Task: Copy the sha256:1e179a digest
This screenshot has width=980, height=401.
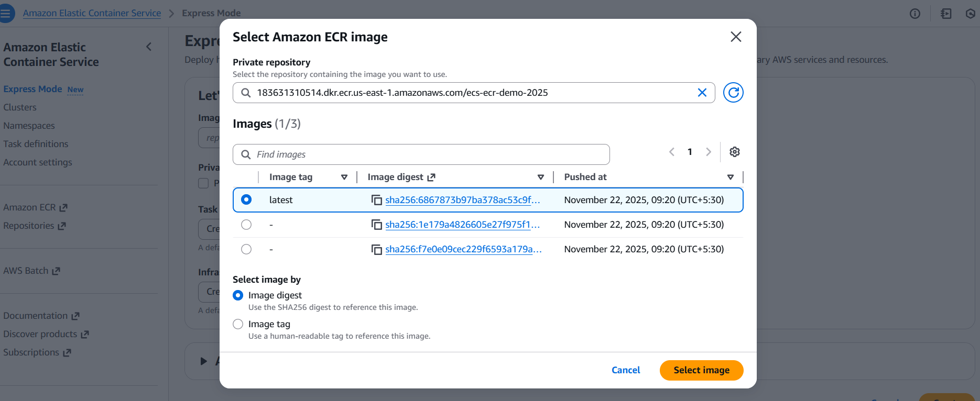Action: 377,225
